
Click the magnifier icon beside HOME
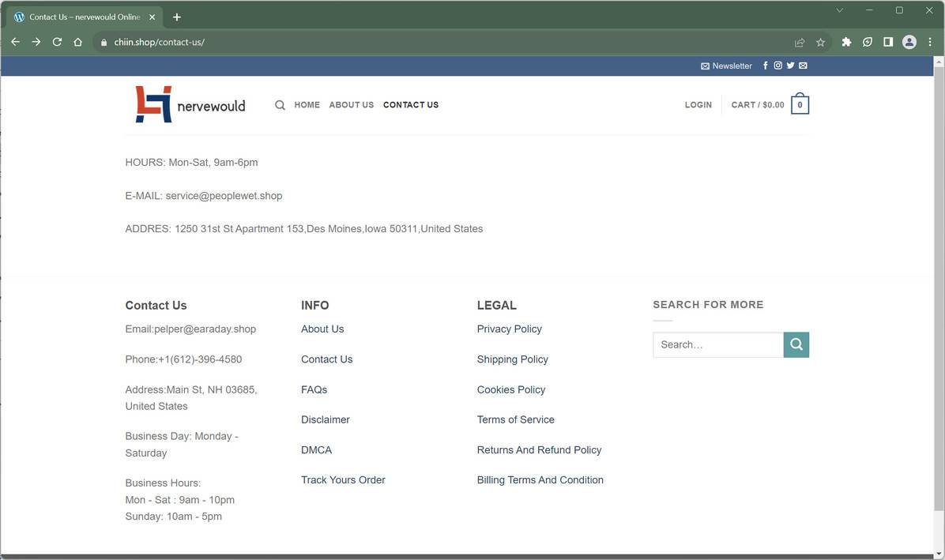280,105
